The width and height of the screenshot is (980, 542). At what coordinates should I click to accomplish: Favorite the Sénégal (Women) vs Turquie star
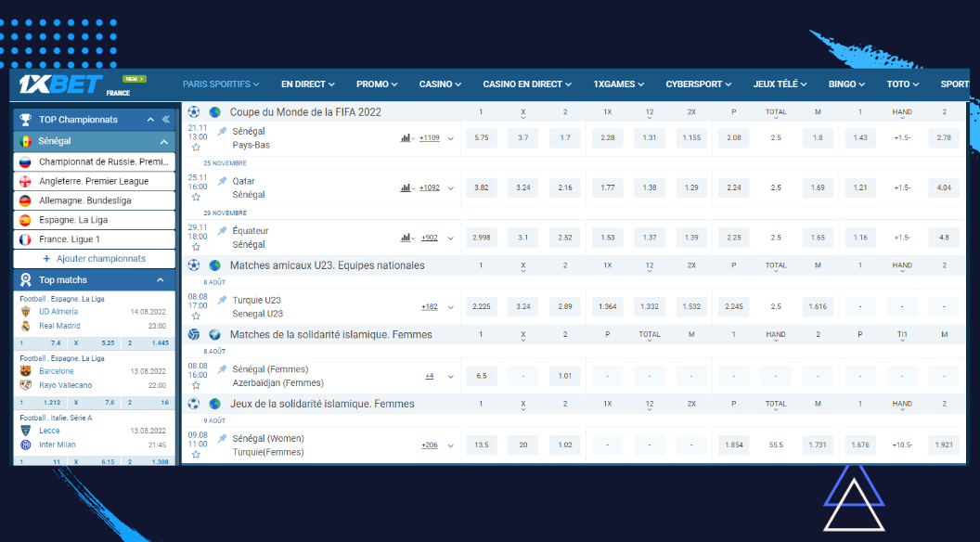[x=196, y=455]
